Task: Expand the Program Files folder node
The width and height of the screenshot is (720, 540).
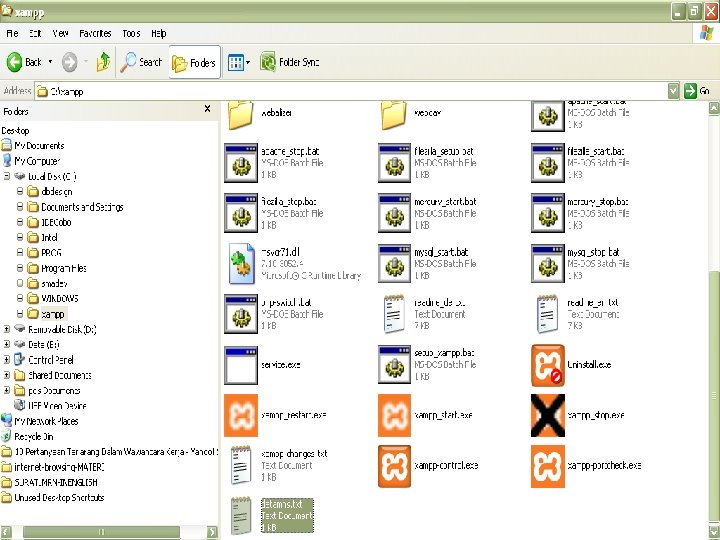Action: coord(20,268)
